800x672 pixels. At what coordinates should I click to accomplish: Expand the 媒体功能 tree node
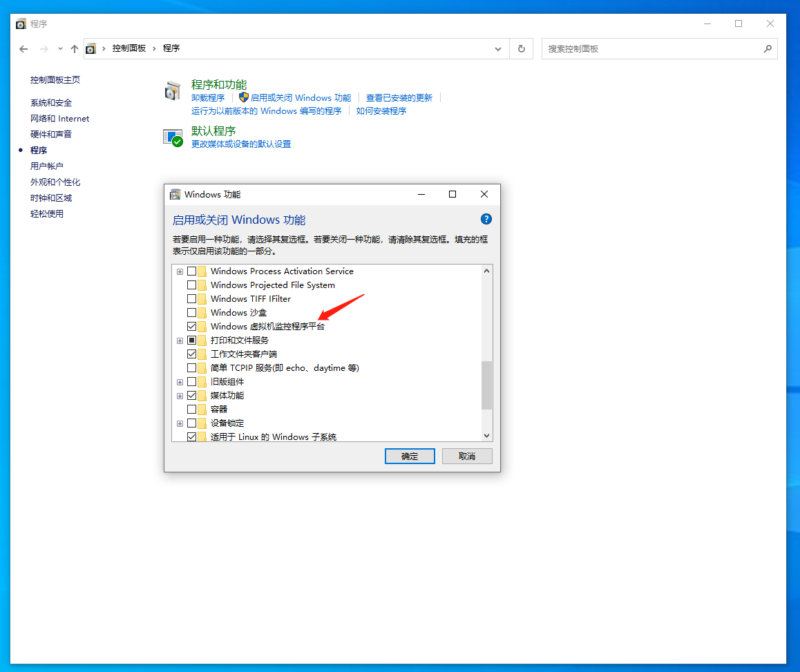pos(180,396)
